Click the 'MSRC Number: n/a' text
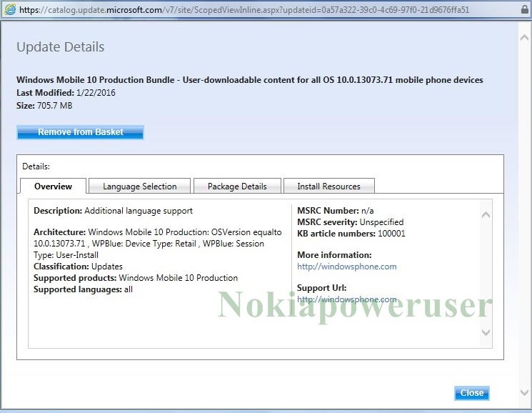532x413 pixels. tap(335, 211)
